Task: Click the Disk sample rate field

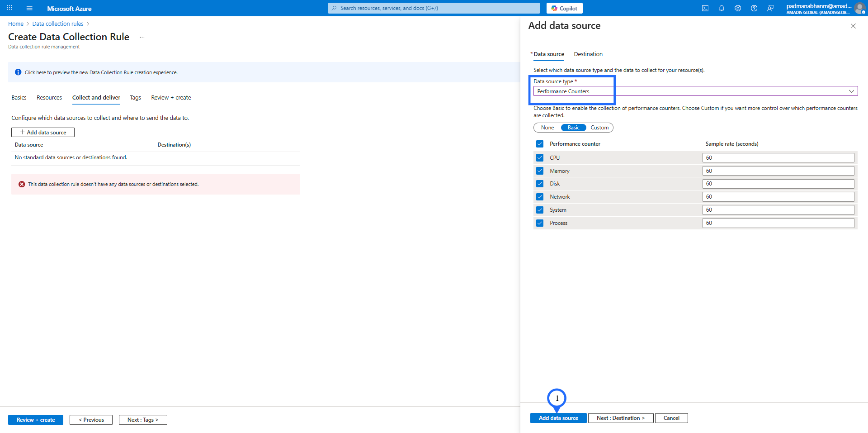Action: click(778, 184)
